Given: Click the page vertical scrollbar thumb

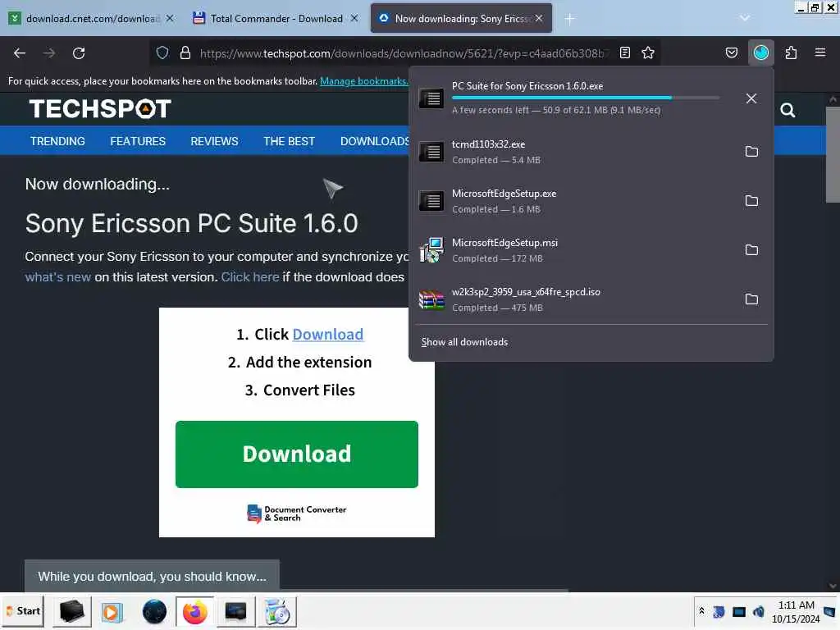Looking at the screenshot, I should 832,154.
